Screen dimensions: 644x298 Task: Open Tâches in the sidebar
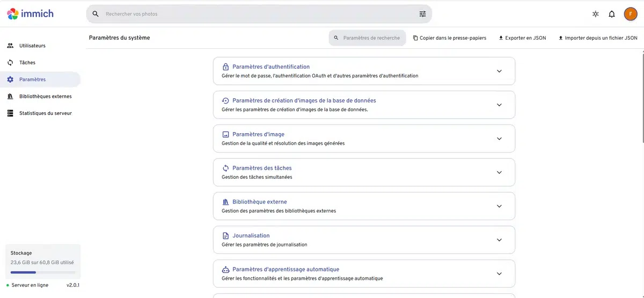coord(40,63)
